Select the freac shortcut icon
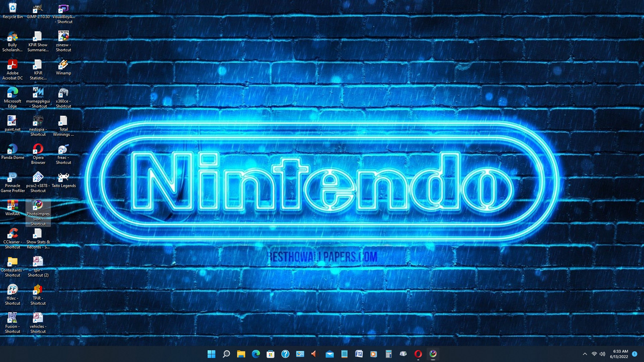 tap(63, 154)
